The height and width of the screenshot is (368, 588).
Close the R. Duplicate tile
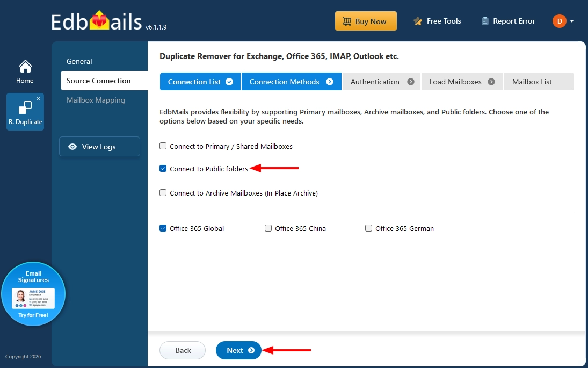point(38,98)
